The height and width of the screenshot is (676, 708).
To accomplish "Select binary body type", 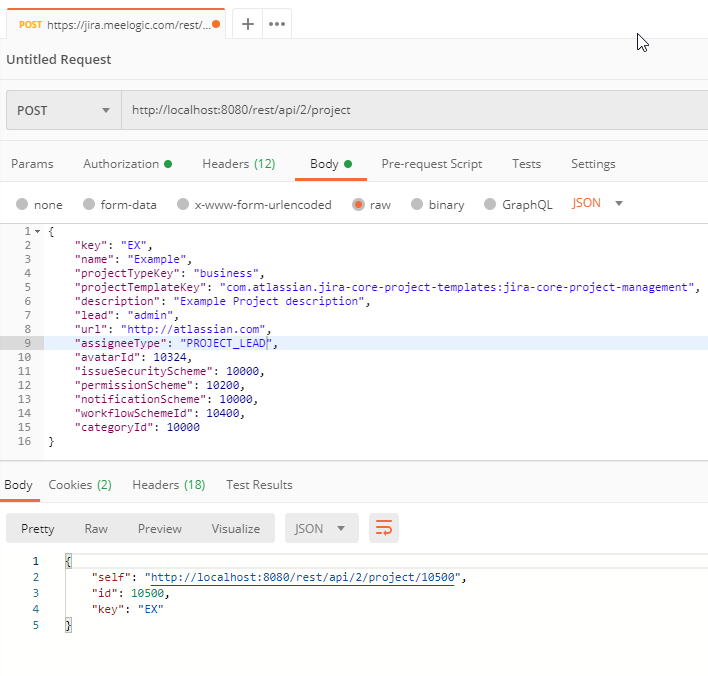I will click(x=417, y=204).
